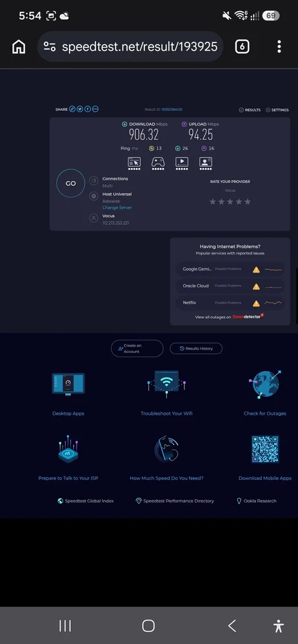Open Speedtest Performance Directory link

175,500
